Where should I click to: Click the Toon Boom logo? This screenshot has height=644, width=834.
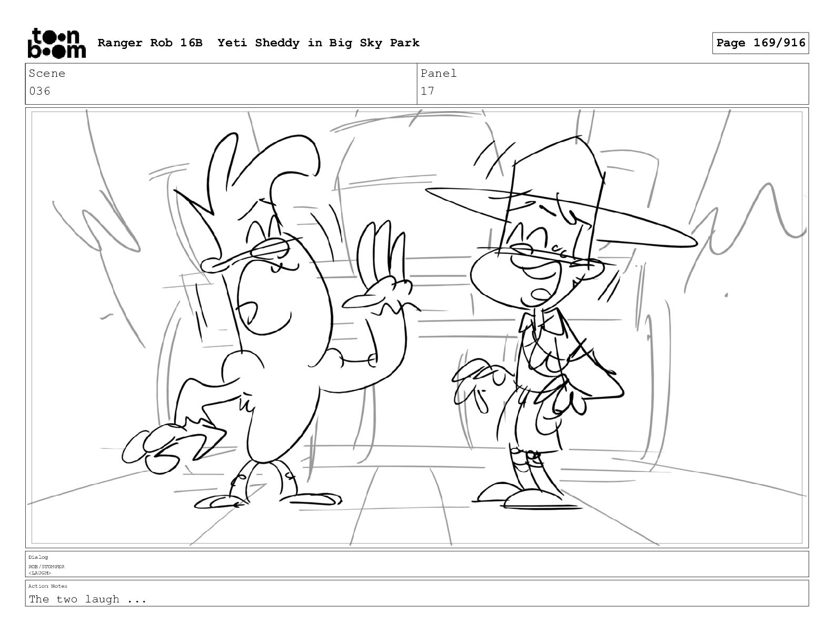[56, 43]
